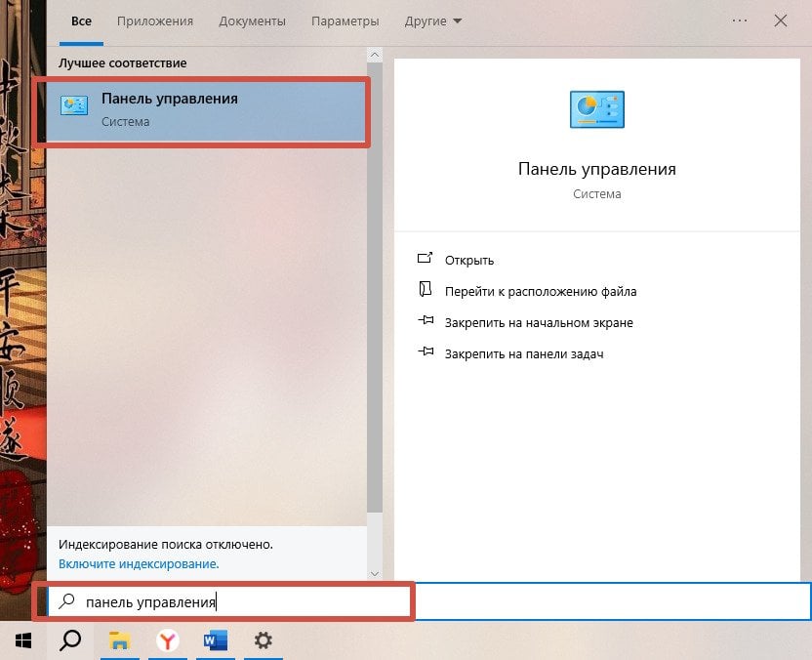This screenshot has height=660, width=812.
Task: Select Панель управления best match result
Action: [x=207, y=111]
